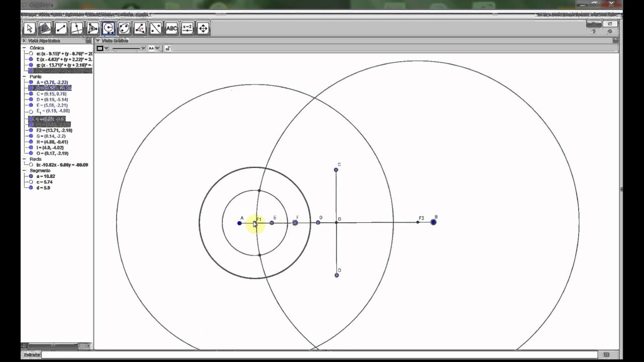Toggle visibility of segment c
The image size is (644, 362).
tap(31, 182)
